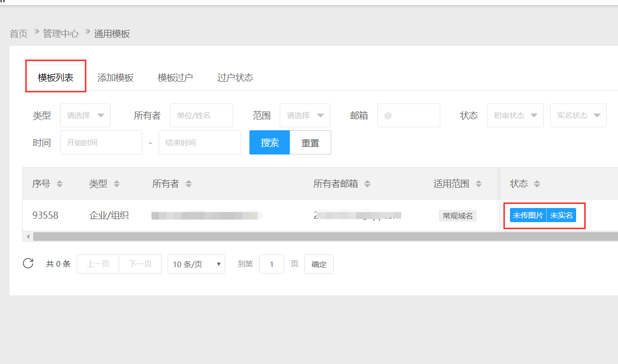The image size is (618, 364).
Task: Refresh the list with the reload icon
Action: [x=28, y=263]
